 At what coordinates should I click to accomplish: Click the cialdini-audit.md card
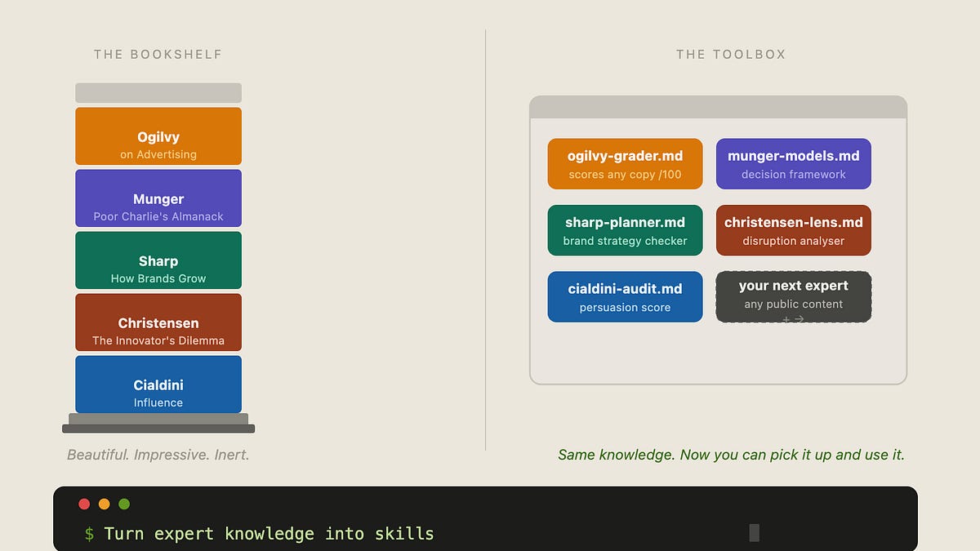click(x=626, y=297)
